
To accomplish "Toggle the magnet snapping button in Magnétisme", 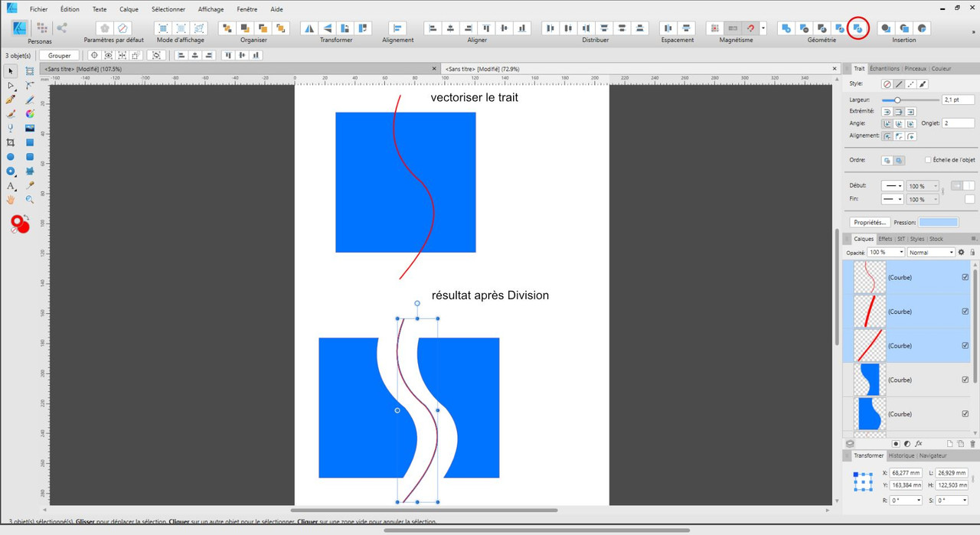I will tap(751, 28).
